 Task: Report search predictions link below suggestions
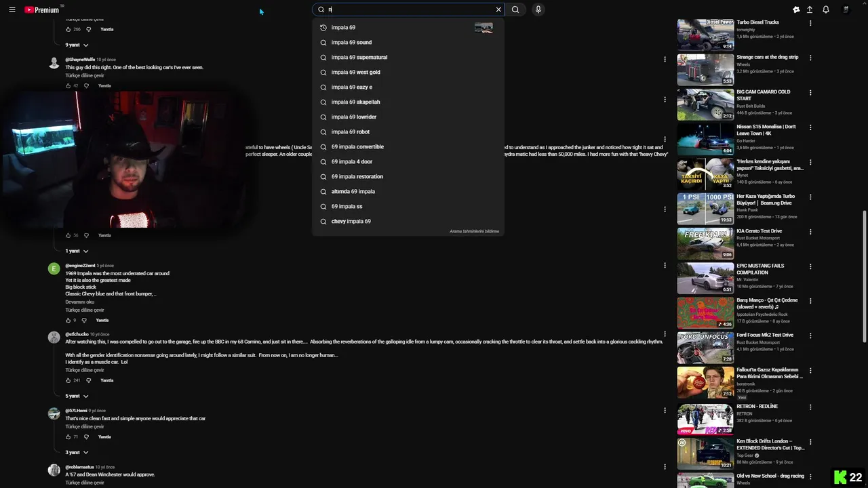pyautogui.click(x=474, y=231)
